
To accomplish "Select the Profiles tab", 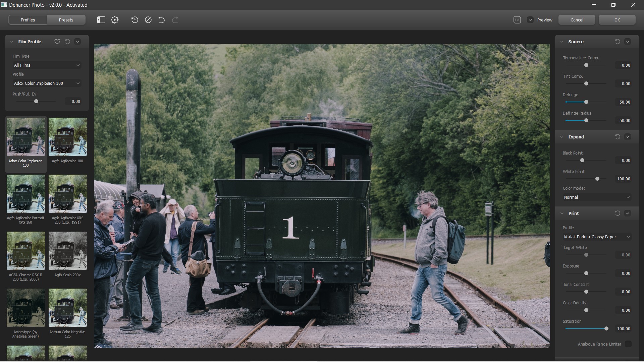I will pyautogui.click(x=28, y=20).
